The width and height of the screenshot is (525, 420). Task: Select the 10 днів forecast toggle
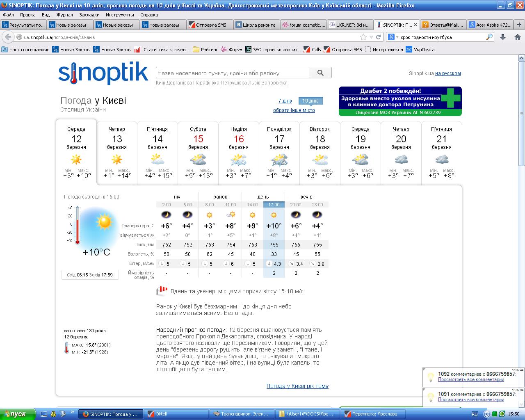tap(310, 101)
